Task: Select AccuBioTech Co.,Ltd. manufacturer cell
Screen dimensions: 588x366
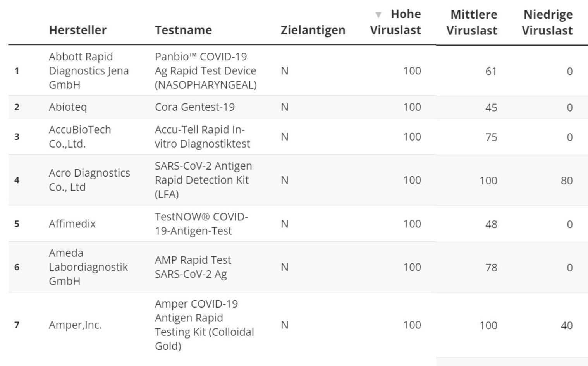Action: click(80, 137)
